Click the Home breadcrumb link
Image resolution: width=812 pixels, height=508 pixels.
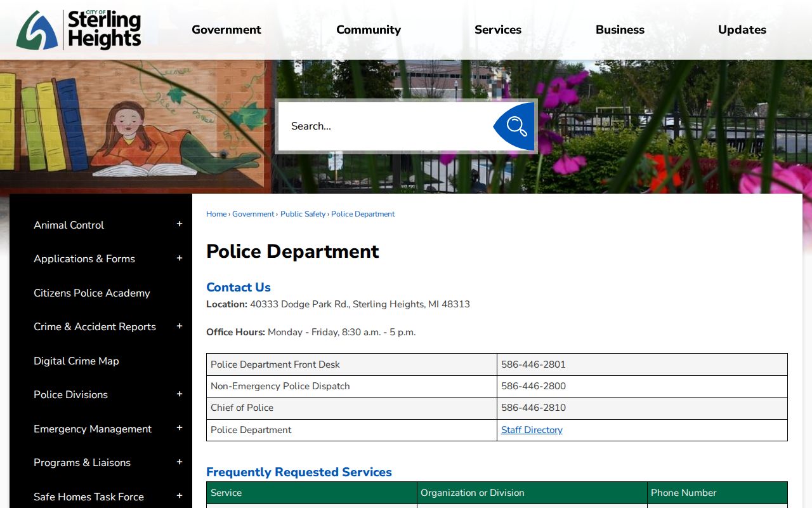tap(216, 214)
